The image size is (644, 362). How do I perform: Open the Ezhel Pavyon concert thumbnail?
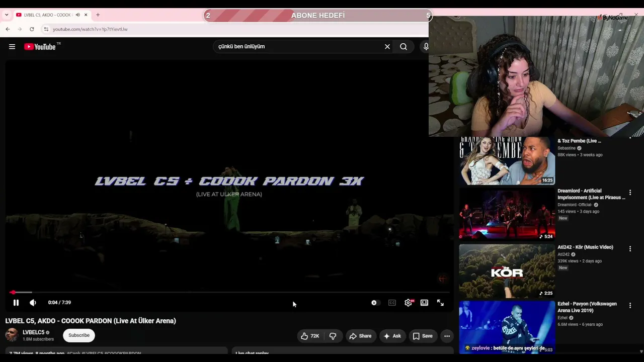click(x=507, y=327)
